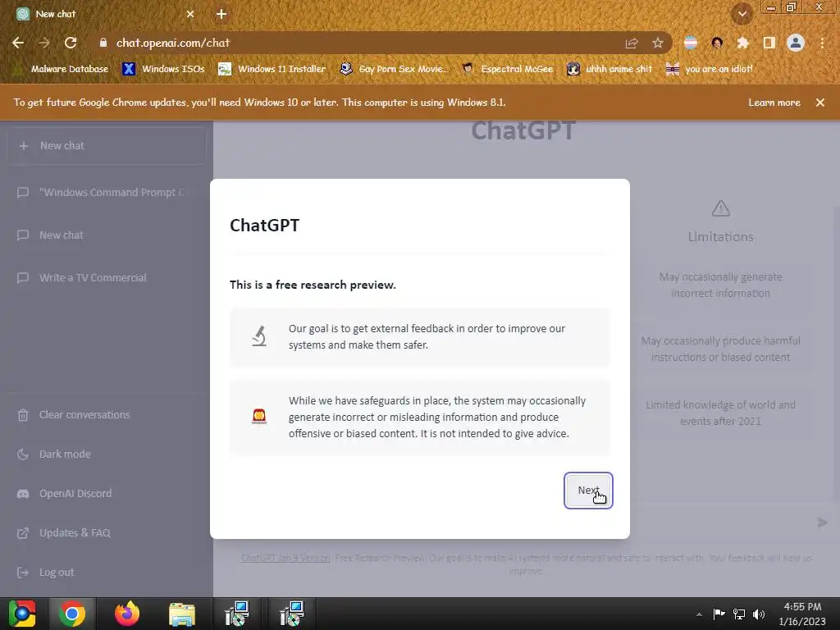
Task: Open the second 'New chat' conversation in sidebar
Action: (x=107, y=235)
